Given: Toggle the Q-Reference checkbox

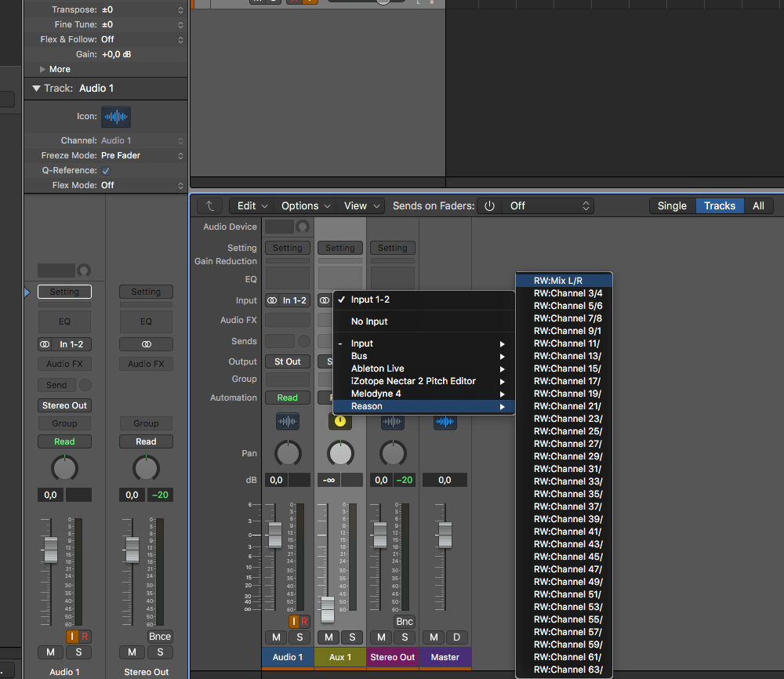Looking at the screenshot, I should pyautogui.click(x=106, y=170).
